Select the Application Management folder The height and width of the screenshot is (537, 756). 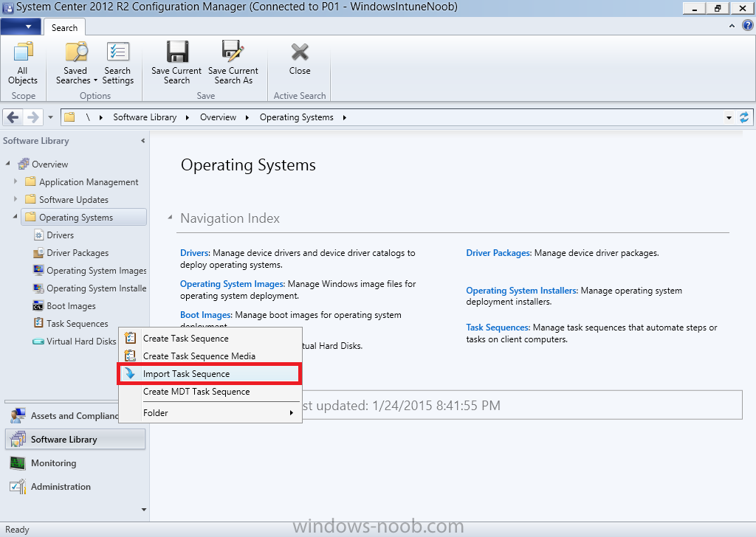pyautogui.click(x=82, y=182)
